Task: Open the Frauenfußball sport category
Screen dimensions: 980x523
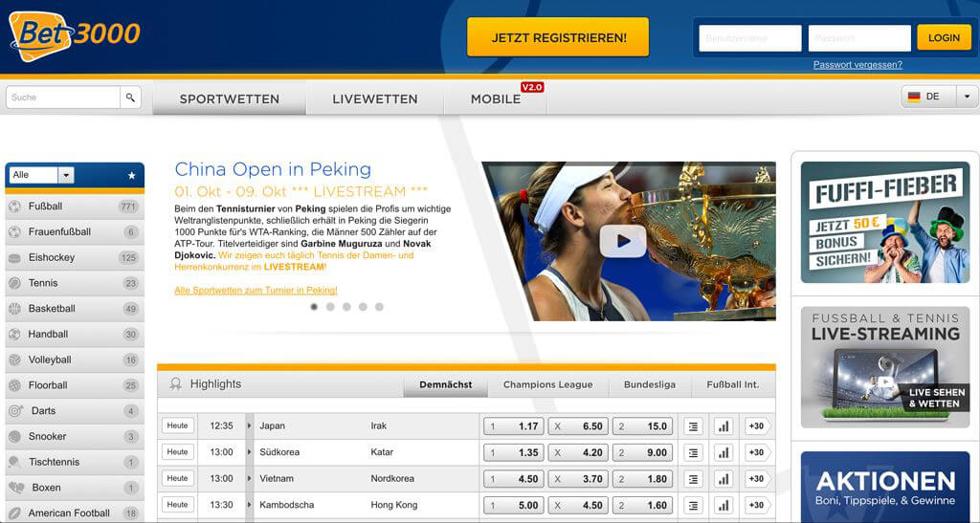Action: click(75, 232)
